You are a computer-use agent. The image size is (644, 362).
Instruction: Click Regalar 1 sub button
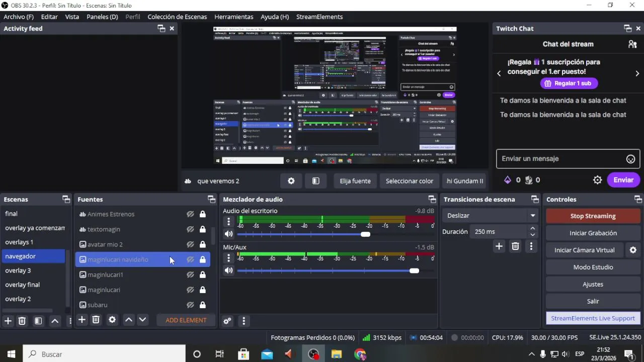pyautogui.click(x=568, y=83)
